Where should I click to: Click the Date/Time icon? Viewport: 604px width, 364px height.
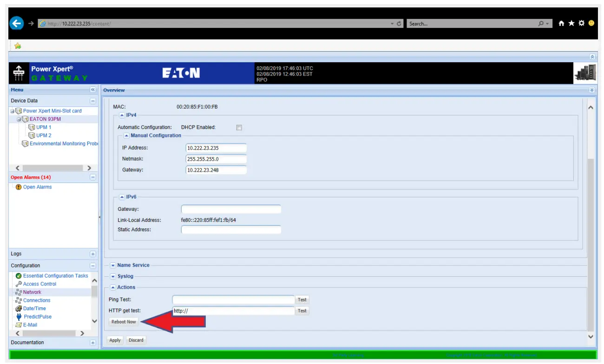point(19,309)
